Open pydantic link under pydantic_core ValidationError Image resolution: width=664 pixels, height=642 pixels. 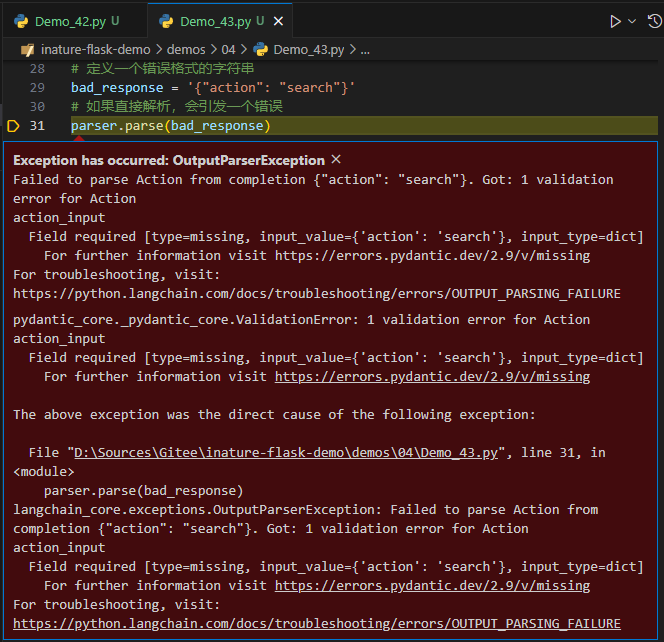[432, 377]
